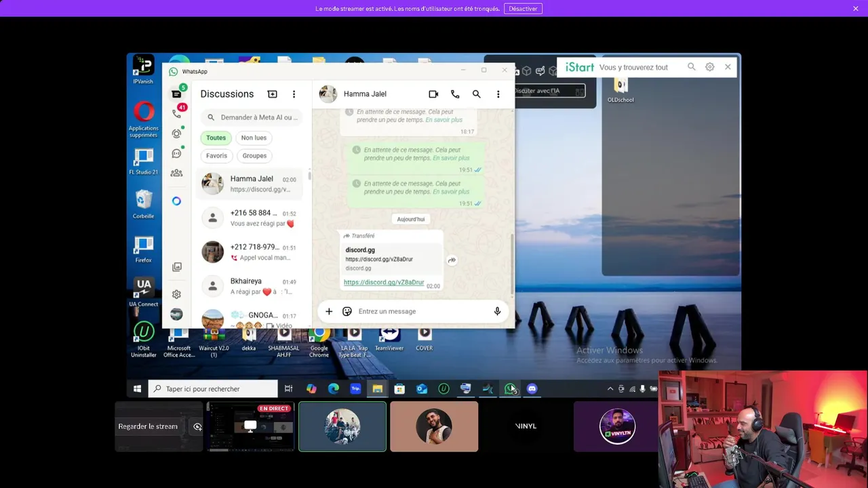Record a voice message with microphone icon
Viewport: 868px width, 488px height.
click(497, 311)
